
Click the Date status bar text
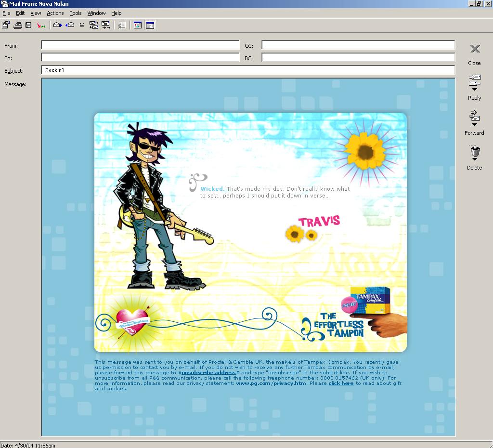tap(27, 445)
